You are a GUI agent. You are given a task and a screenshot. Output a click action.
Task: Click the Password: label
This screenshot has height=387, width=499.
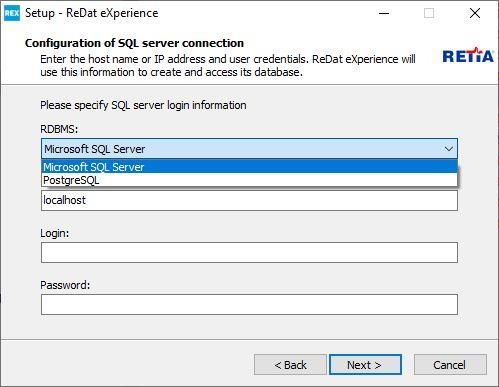65,285
